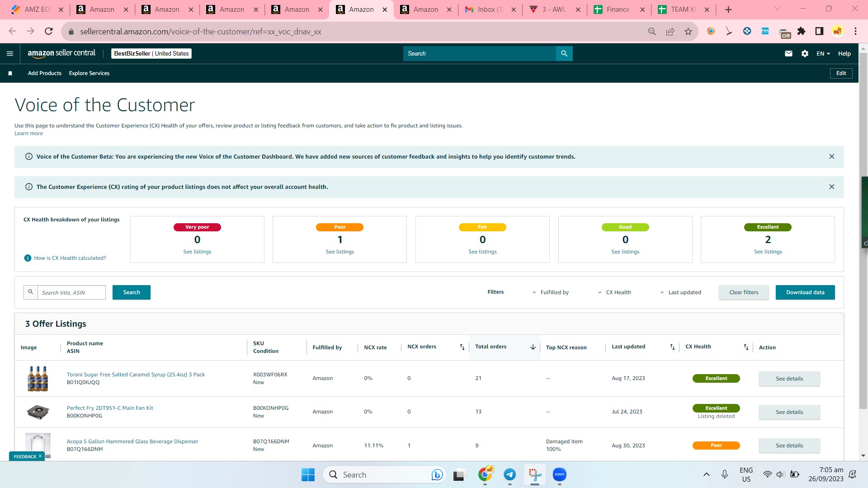Click the Windows taskbar Search box
The height and width of the screenshot is (488, 868).
tap(384, 474)
